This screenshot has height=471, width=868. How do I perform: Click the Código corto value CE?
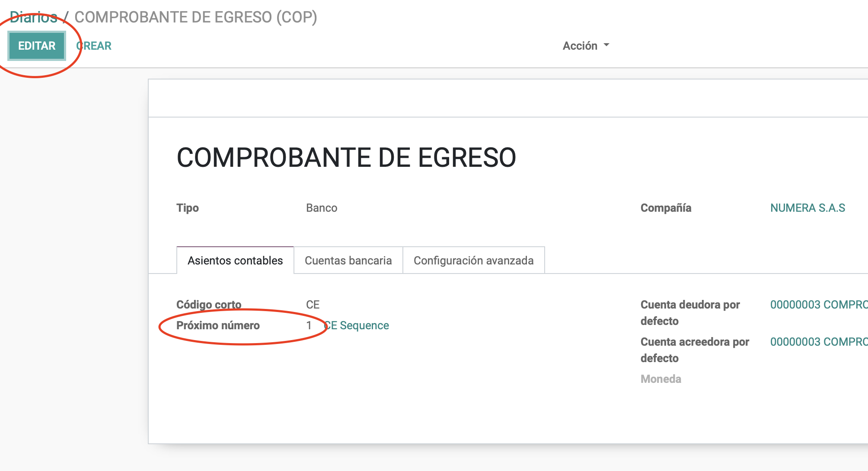313,305
